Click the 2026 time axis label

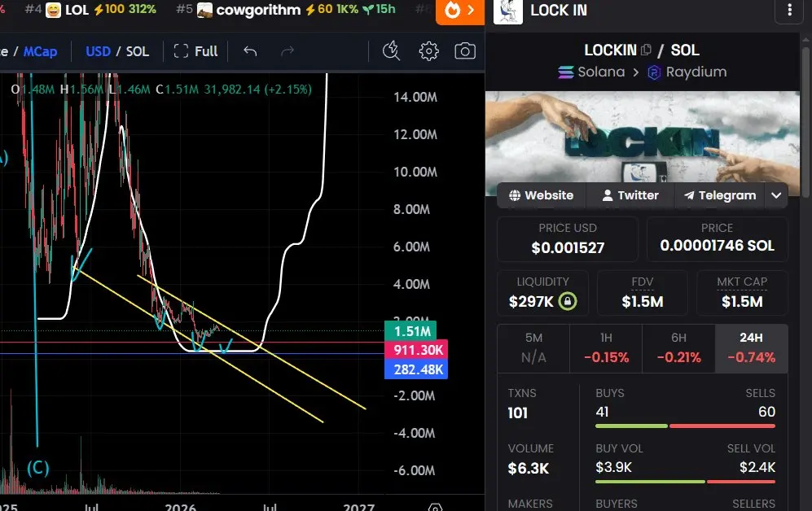point(180,507)
